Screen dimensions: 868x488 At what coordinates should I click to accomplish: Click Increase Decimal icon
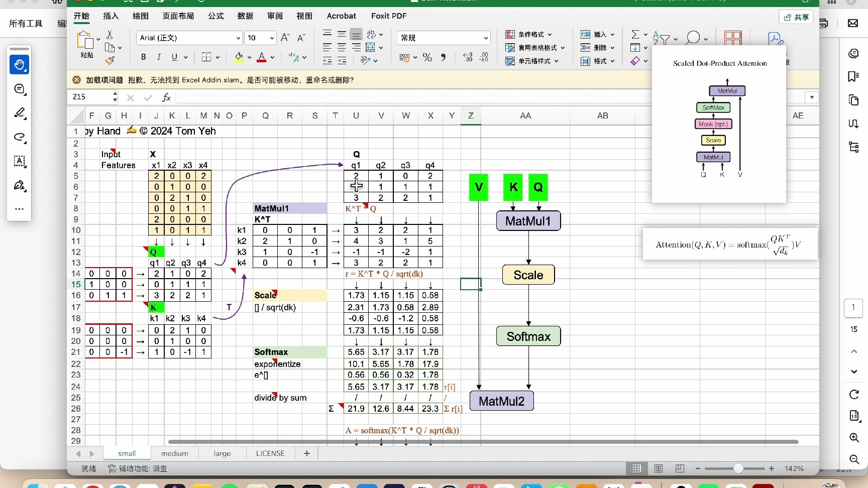pos(468,57)
